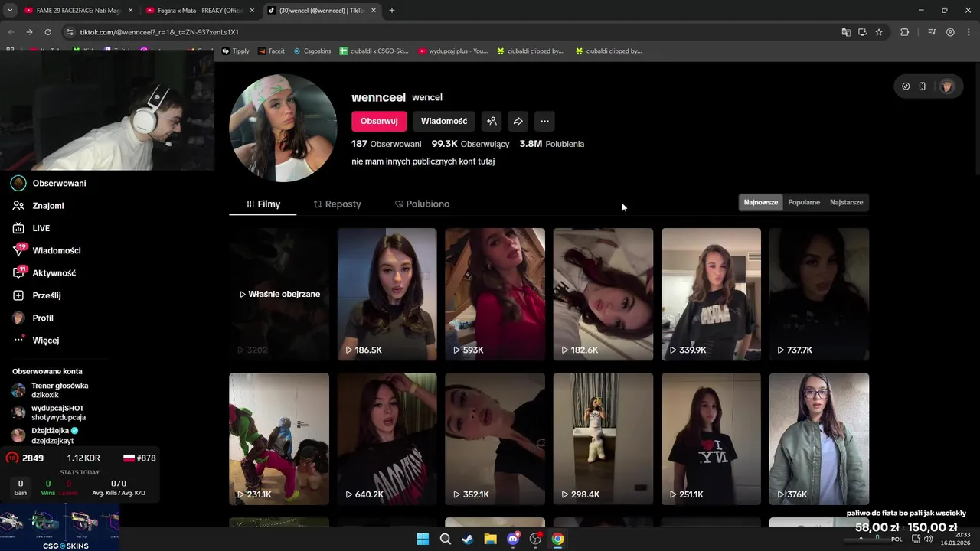Play the video with 251.1K views
Image resolution: width=980 pixels, height=551 pixels.
[x=711, y=439]
